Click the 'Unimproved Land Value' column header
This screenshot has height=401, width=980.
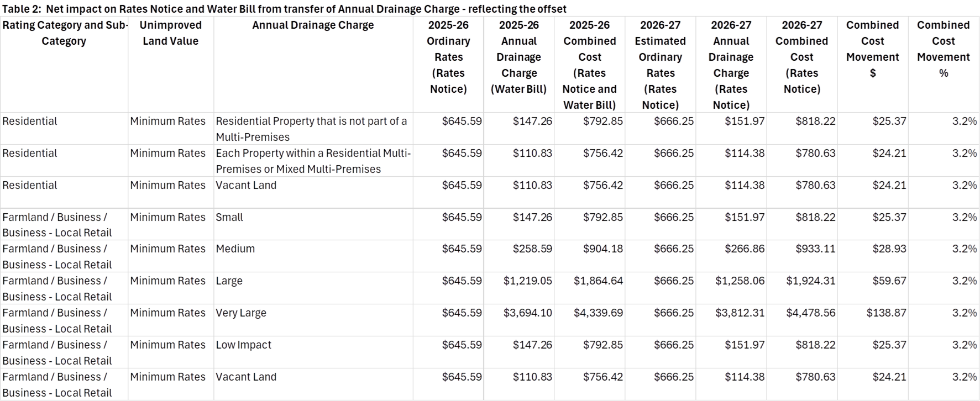[171, 33]
